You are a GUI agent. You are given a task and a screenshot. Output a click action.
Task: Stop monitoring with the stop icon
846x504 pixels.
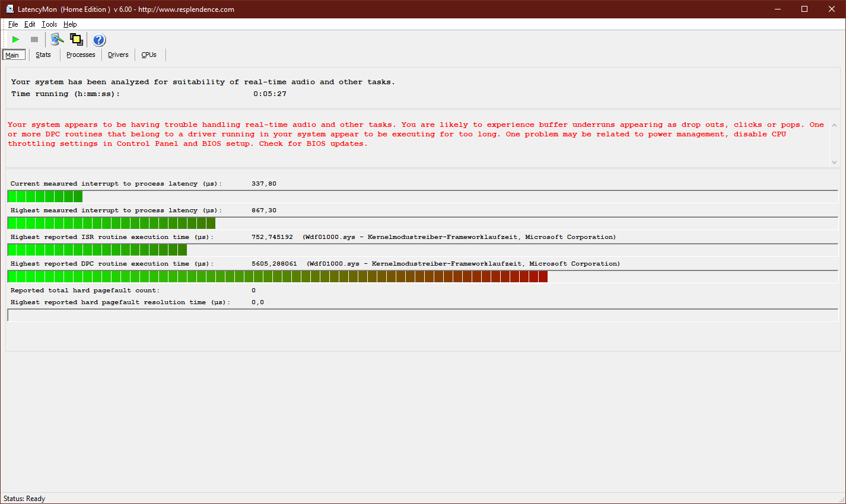(34, 40)
